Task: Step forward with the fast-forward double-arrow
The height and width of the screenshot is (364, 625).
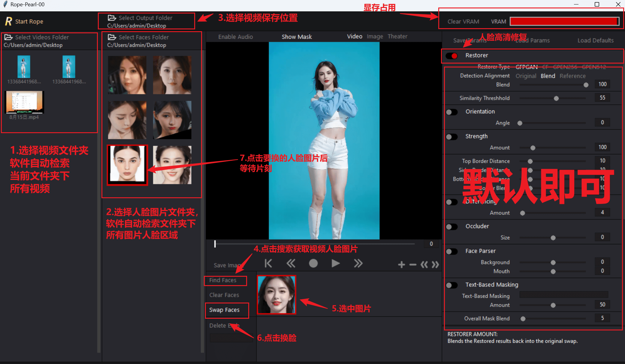Action: [358, 264]
